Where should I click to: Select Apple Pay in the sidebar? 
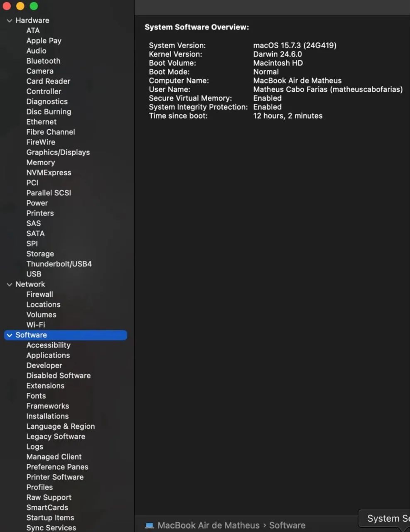coord(44,41)
